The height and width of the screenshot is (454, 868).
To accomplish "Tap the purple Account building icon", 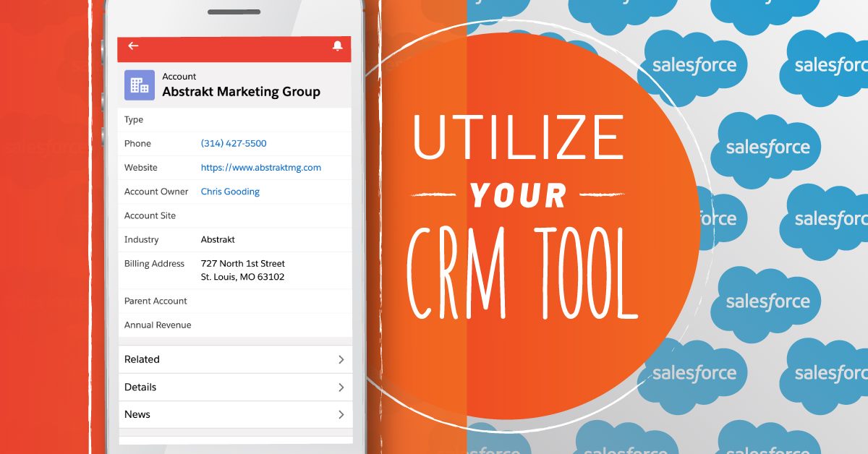I will point(140,85).
